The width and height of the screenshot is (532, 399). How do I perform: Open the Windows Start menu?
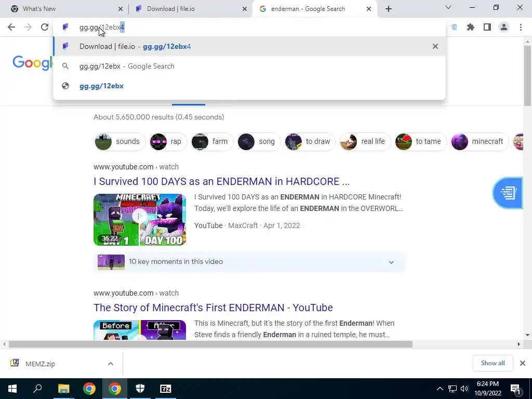(x=12, y=389)
